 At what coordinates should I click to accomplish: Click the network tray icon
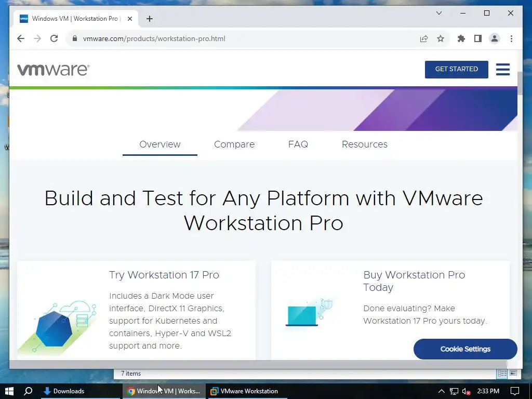[454, 392]
